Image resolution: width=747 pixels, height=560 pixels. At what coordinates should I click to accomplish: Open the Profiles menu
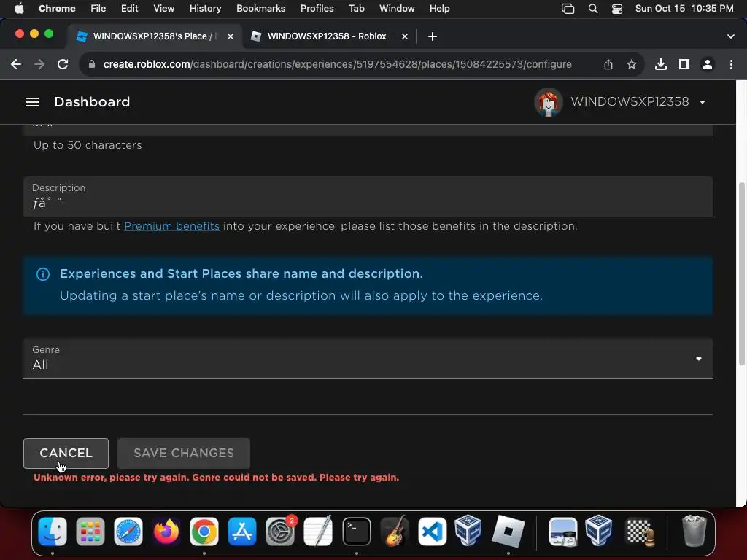pyautogui.click(x=317, y=9)
